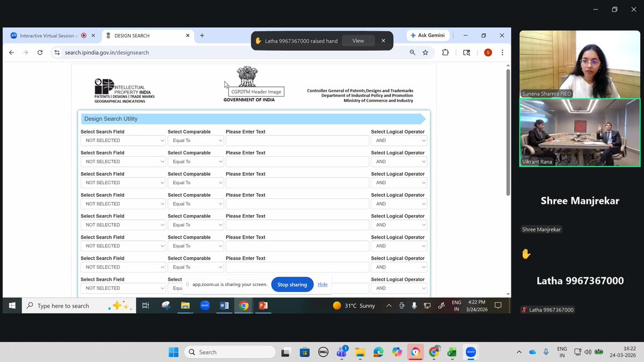The width and height of the screenshot is (644, 362).
Task: Open PowerPoint from the shared screen taskbar
Action: click(x=263, y=306)
